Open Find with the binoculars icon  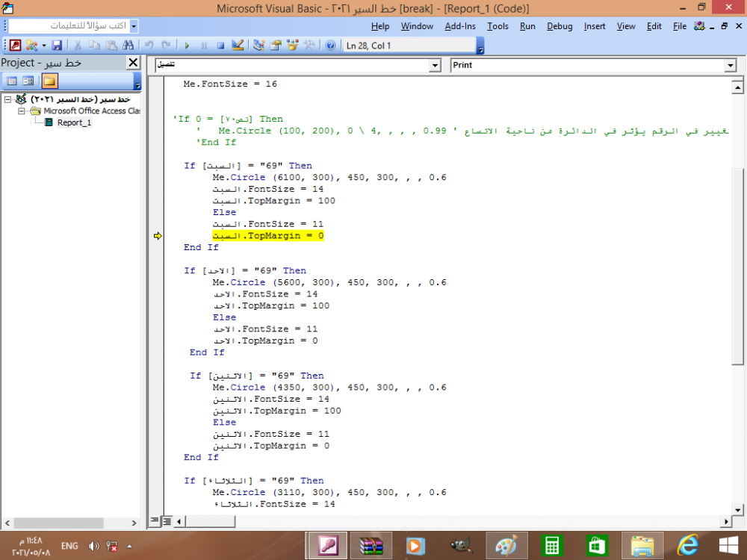tap(128, 46)
